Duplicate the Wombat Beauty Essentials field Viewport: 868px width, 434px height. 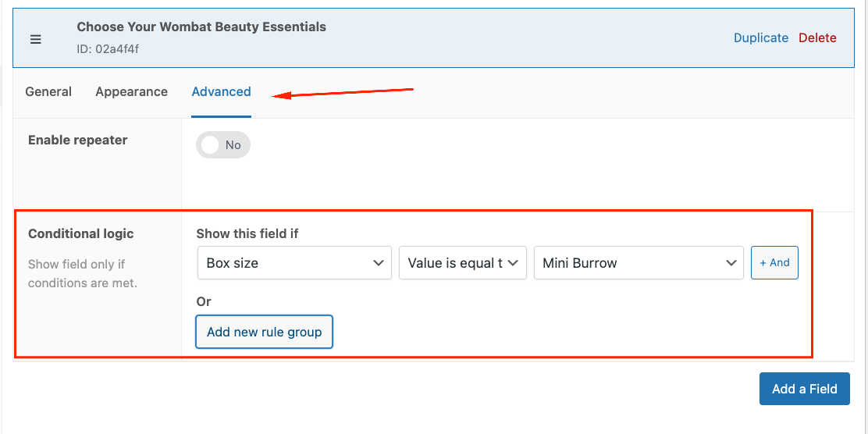pos(760,38)
